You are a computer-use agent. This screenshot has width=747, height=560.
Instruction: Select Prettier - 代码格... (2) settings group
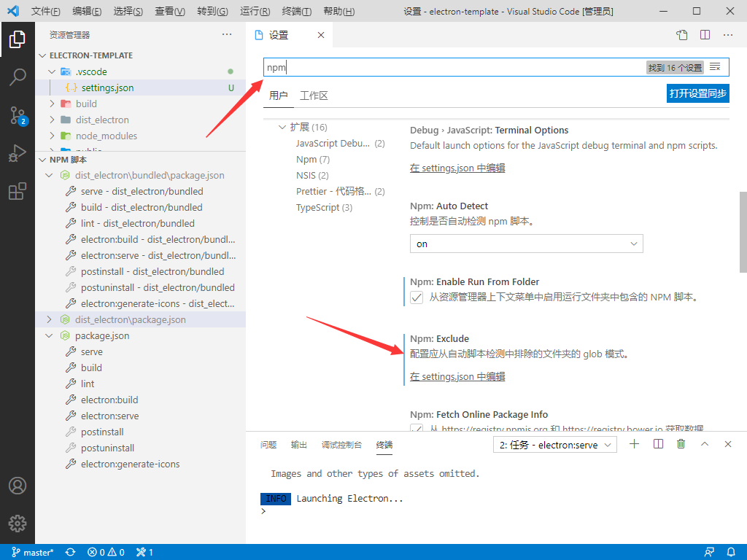341,192
